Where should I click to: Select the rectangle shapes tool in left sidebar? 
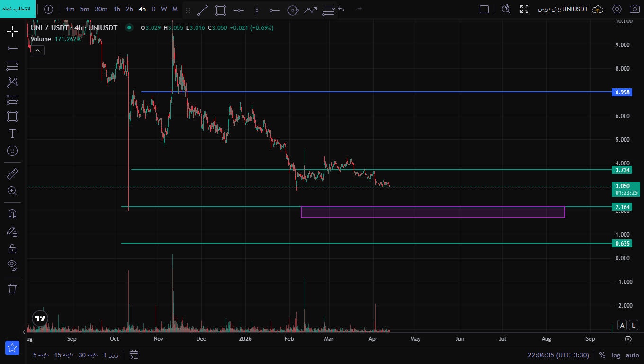click(12, 117)
